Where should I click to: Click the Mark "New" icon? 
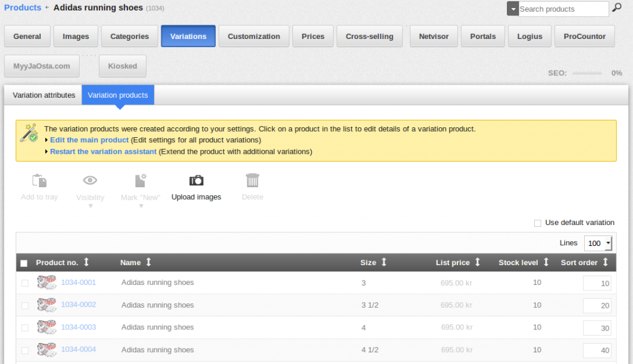coord(140,181)
